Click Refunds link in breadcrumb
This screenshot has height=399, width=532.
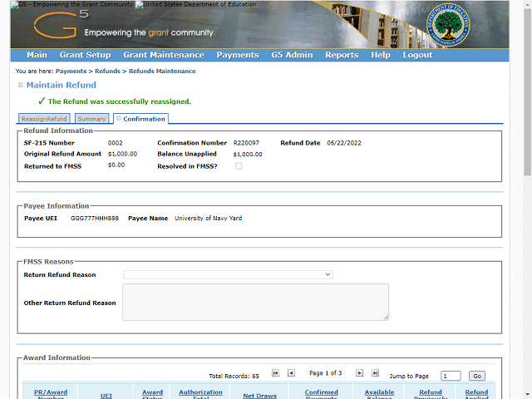tap(107, 71)
